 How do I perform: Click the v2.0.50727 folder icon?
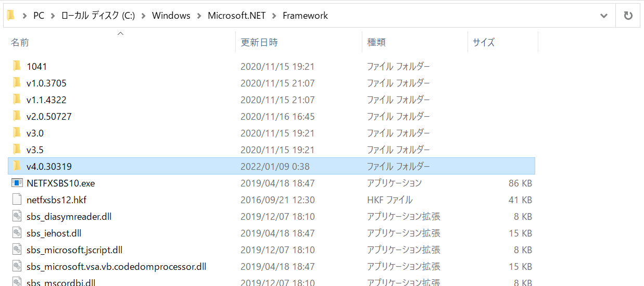click(17, 117)
